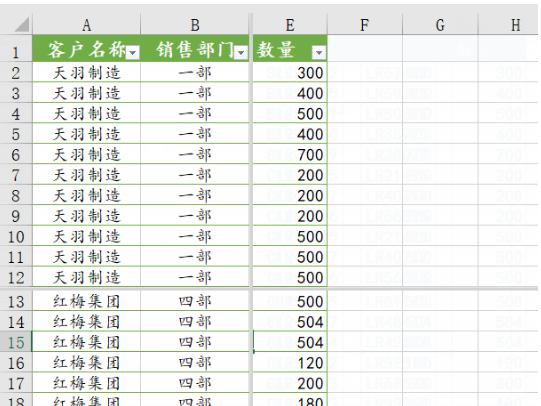This screenshot has width=541, height=406.
Task: Select column A header
Action: point(87,24)
